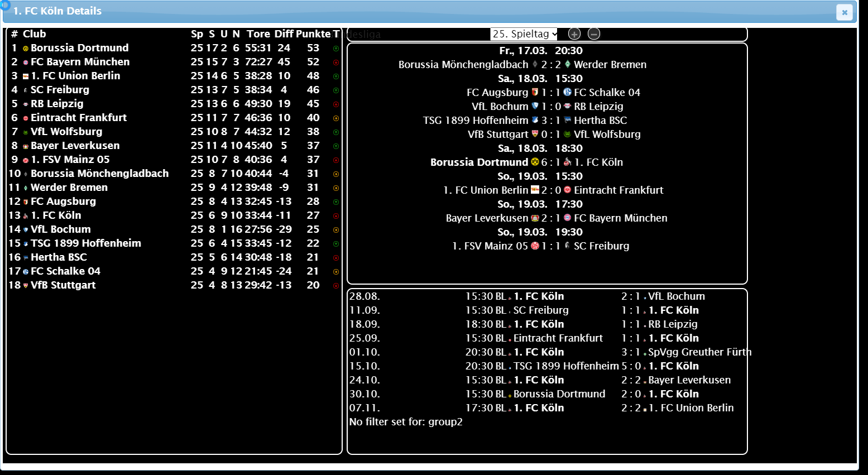
Task: Click the 1. FC Union Berlin crest in the table
Action: tap(26, 76)
